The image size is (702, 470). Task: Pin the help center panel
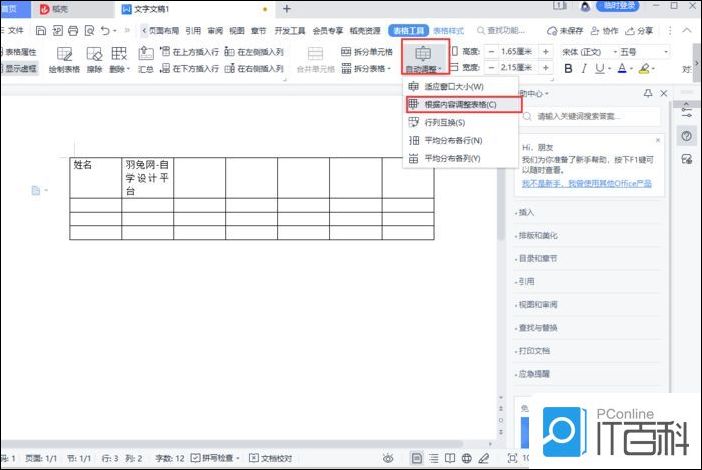tap(648, 93)
